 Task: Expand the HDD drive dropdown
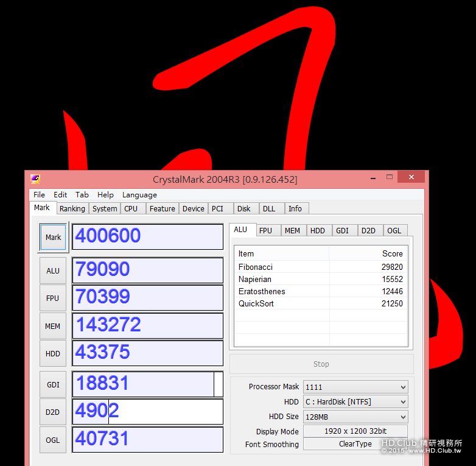click(355, 402)
